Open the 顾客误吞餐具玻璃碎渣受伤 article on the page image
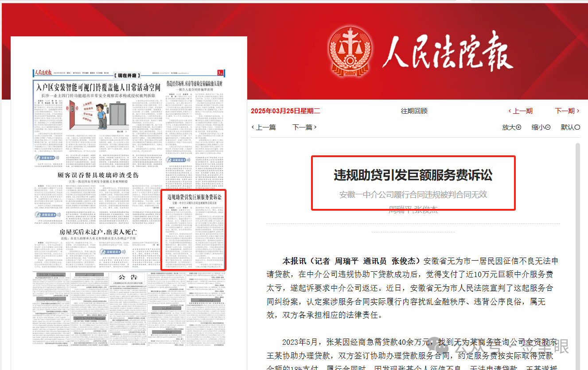The height and width of the screenshot is (370, 588). click(98, 175)
